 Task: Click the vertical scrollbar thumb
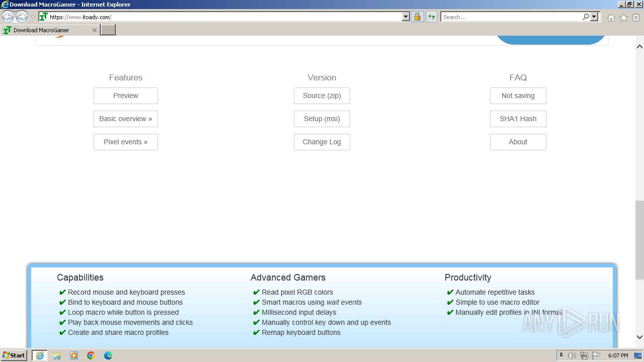[639, 240]
